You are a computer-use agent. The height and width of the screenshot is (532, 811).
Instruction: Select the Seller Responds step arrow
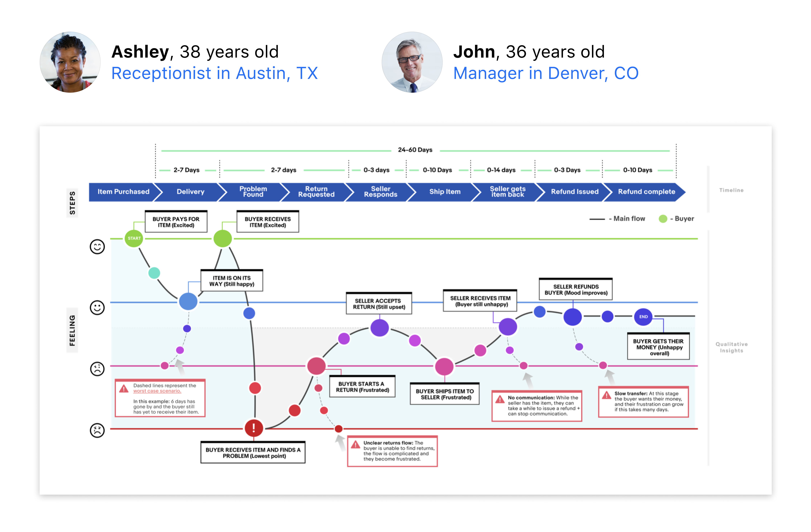381,192
